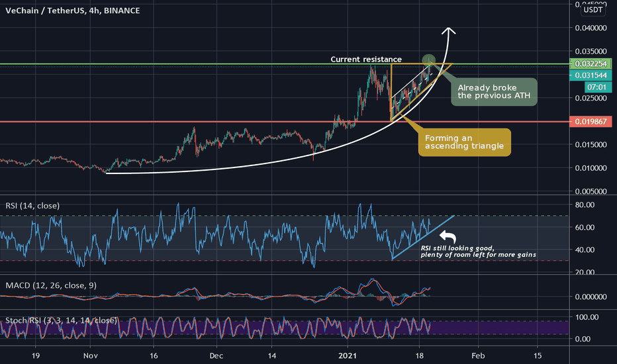Click the Stoch RSI 0.00 axis value
The image size is (617, 364).
[x=583, y=339]
